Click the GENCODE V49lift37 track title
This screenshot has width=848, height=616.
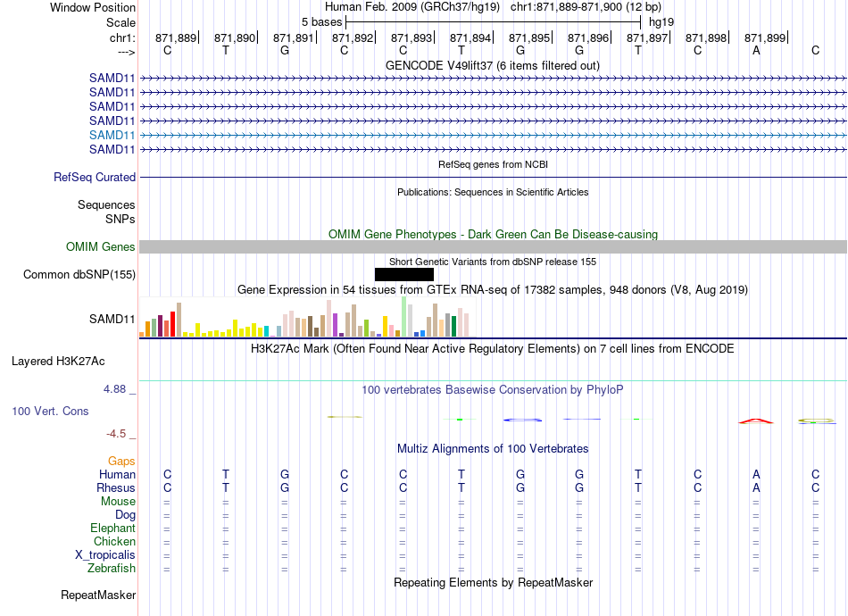(x=493, y=65)
